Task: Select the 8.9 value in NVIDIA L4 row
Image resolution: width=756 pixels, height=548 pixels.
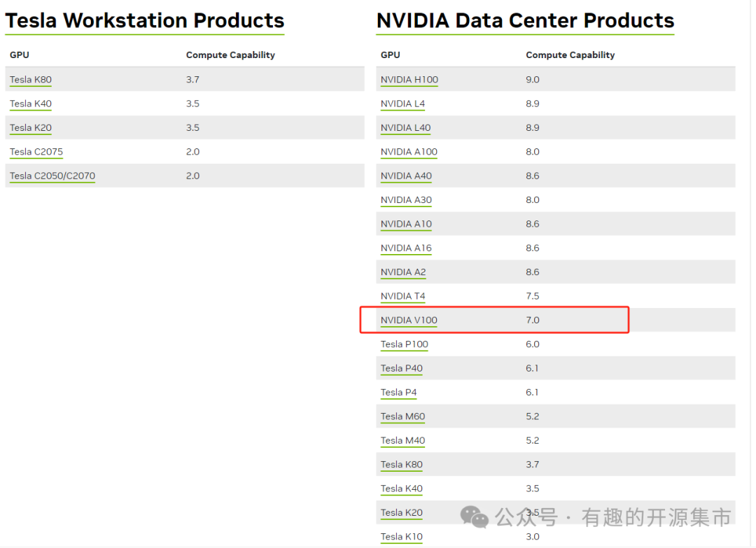Action: pyautogui.click(x=532, y=104)
